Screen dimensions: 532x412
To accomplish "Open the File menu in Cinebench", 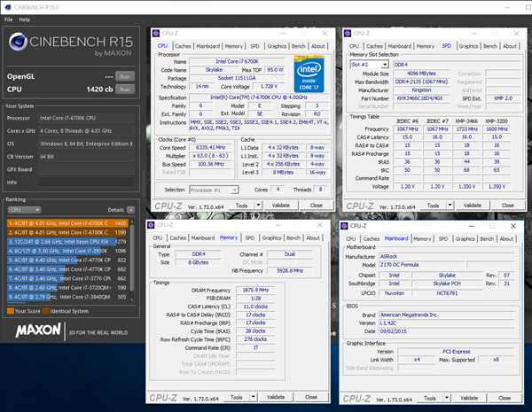I will click(x=6, y=19).
